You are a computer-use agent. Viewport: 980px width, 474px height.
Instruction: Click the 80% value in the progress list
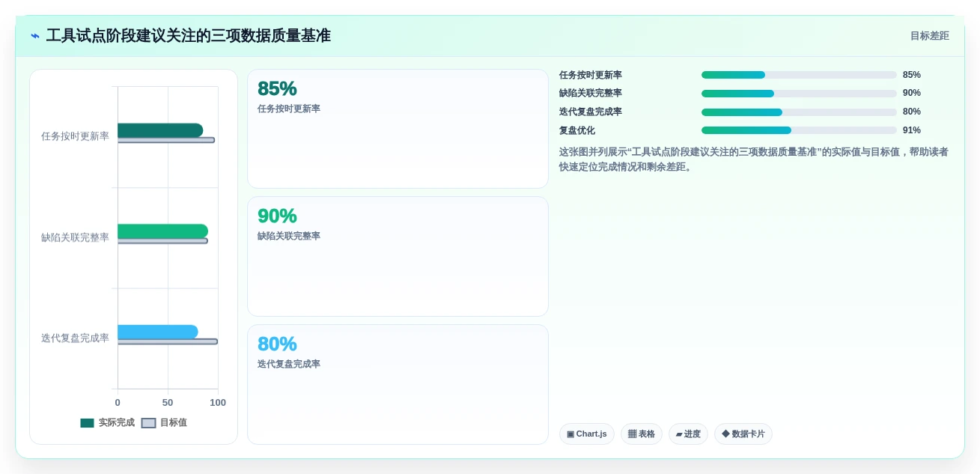912,112
